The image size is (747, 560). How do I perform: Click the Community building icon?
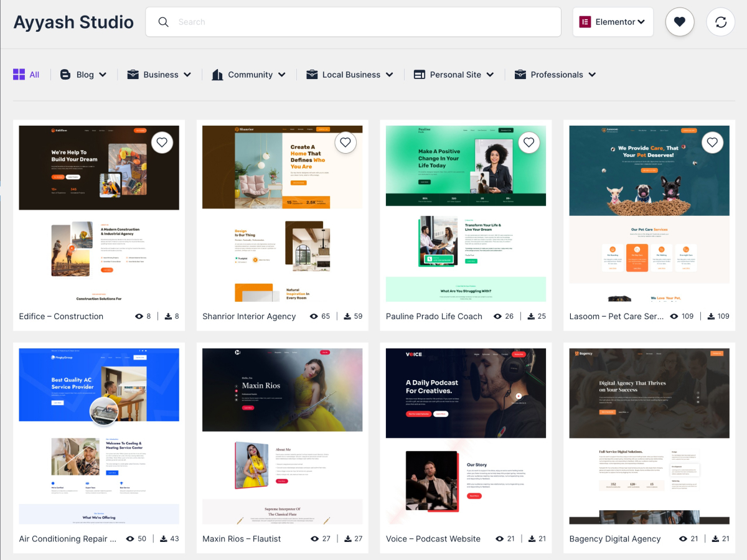[217, 75]
